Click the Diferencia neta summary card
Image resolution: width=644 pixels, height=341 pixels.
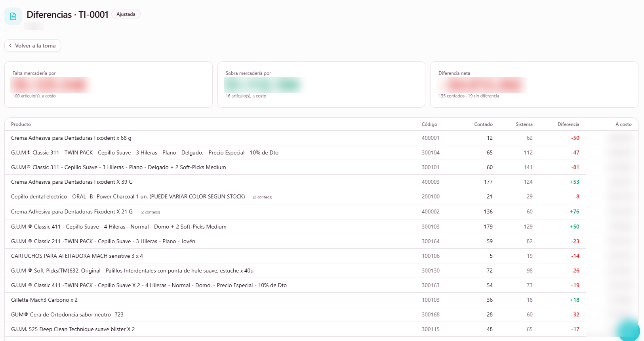pyautogui.click(x=534, y=84)
